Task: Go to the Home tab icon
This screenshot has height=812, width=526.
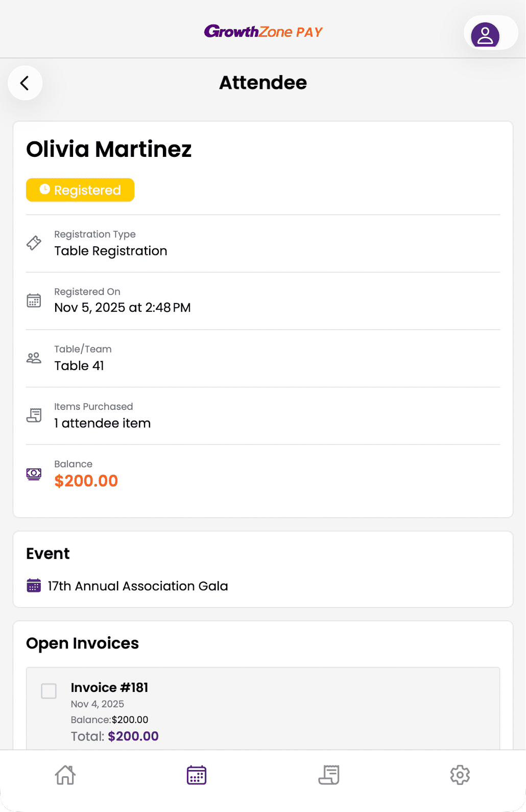Action: click(x=65, y=775)
